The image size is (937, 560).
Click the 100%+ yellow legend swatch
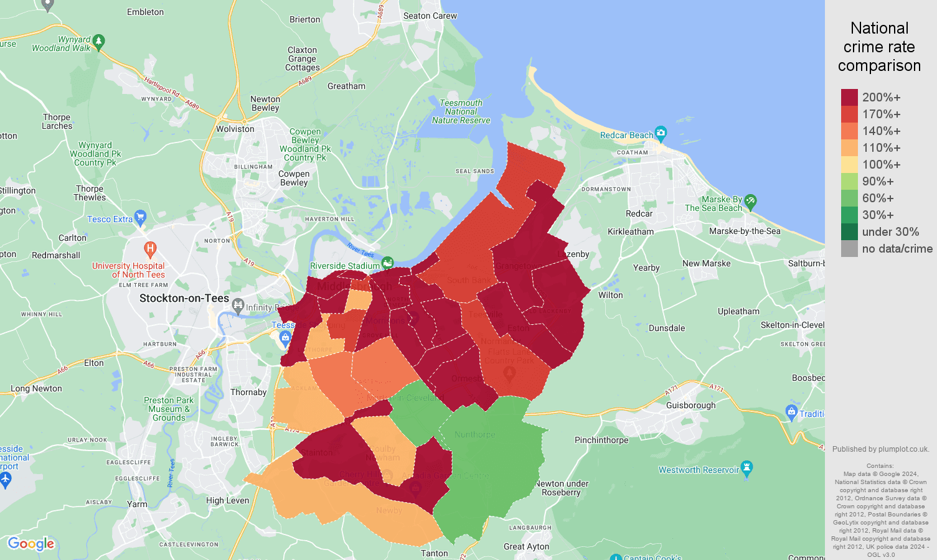[849, 165]
